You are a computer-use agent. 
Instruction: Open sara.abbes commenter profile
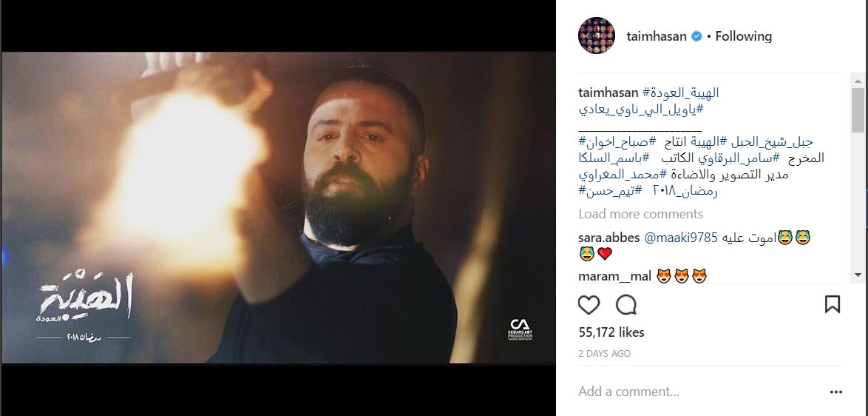pyautogui.click(x=609, y=238)
